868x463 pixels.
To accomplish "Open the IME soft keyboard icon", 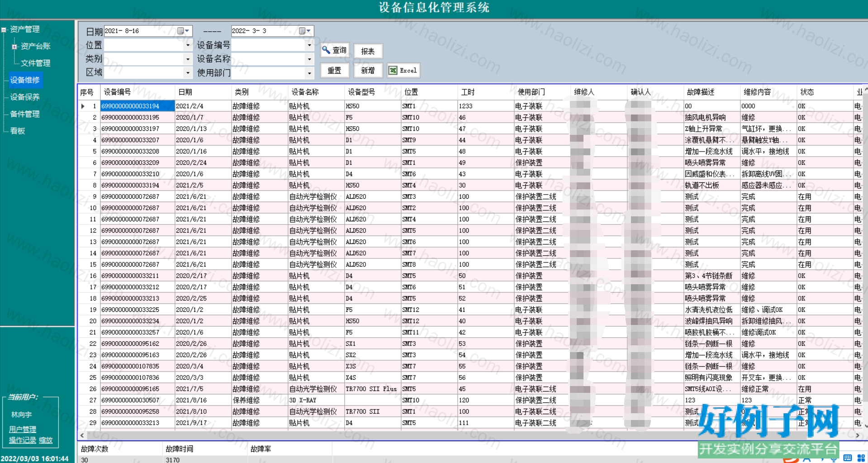I will 848,458.
